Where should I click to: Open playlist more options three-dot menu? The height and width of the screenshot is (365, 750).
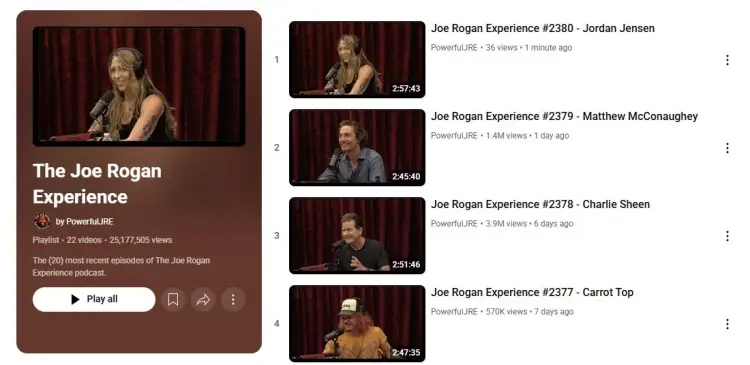point(233,299)
